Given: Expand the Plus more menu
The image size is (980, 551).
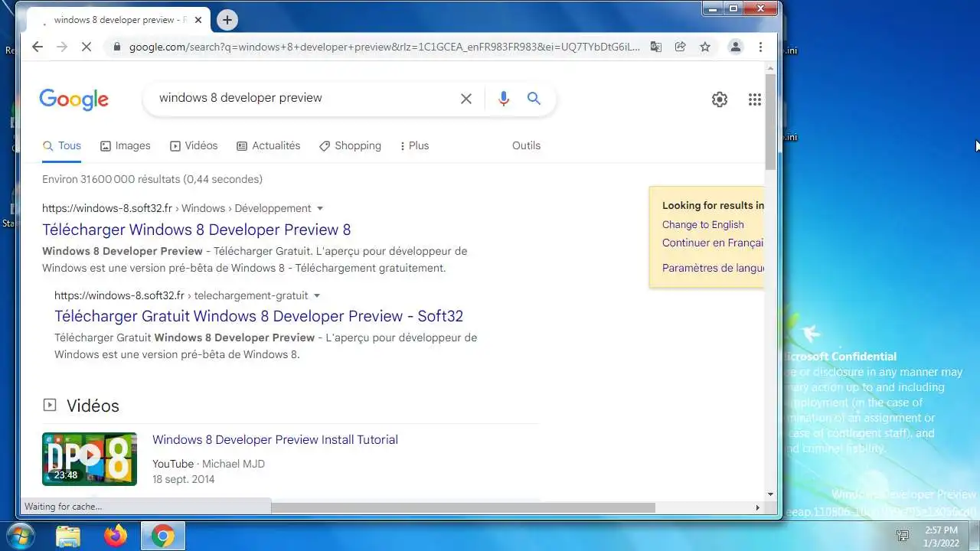Looking at the screenshot, I should pyautogui.click(x=414, y=145).
